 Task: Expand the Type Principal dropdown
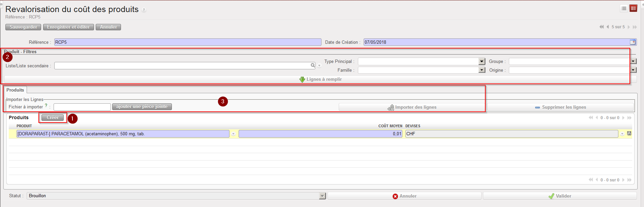(482, 61)
